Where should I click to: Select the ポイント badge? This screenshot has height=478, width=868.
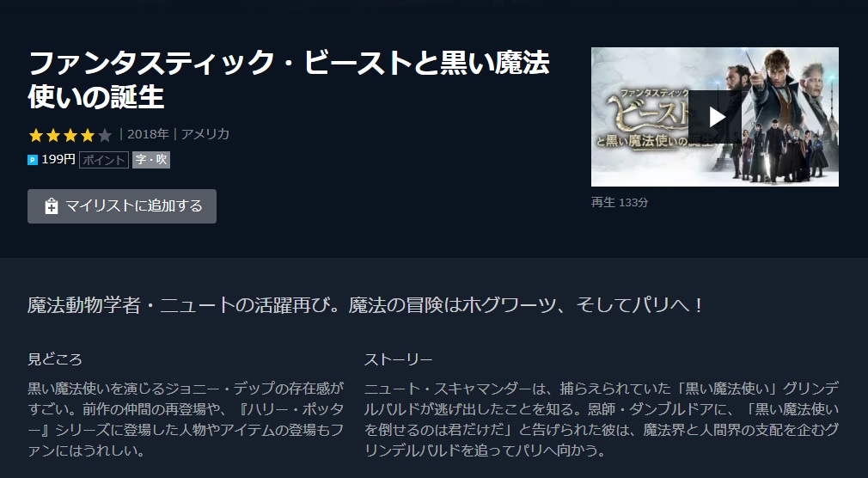click(x=103, y=160)
